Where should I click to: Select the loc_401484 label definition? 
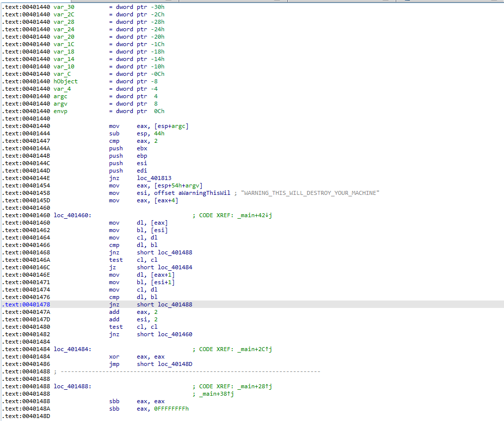click(72, 349)
